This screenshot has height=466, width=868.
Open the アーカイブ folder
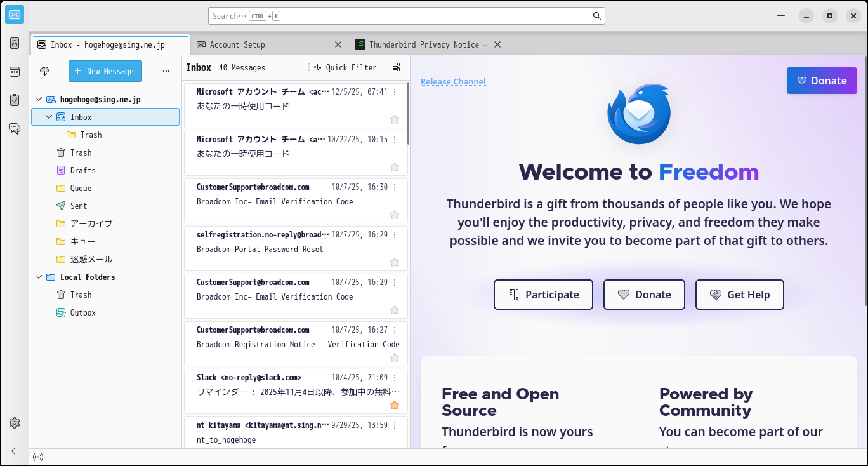[105, 223]
